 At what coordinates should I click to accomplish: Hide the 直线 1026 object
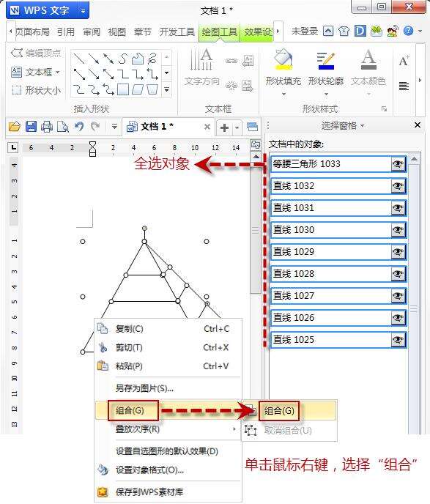[x=398, y=318]
